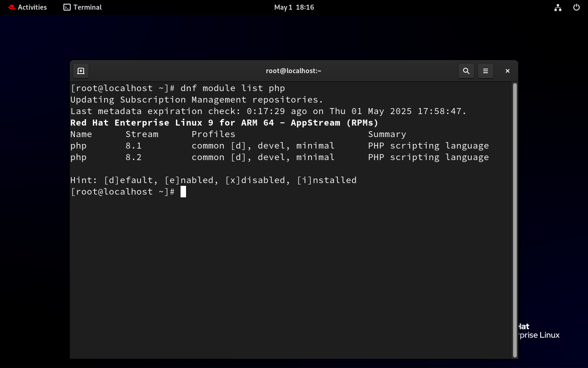Click 'php' name in the 8.2 row
588x368 pixels.
79,157
